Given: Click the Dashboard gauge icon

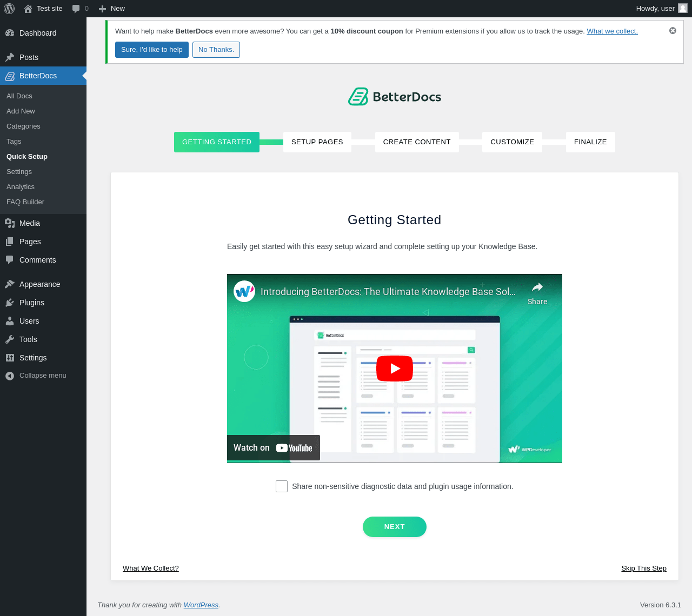Looking at the screenshot, I should point(10,33).
